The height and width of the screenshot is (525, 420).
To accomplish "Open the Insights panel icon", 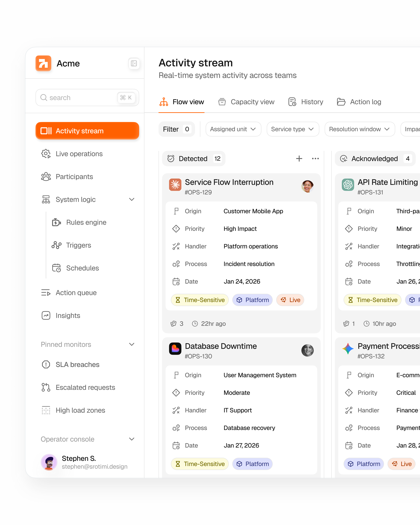I will pos(46,315).
